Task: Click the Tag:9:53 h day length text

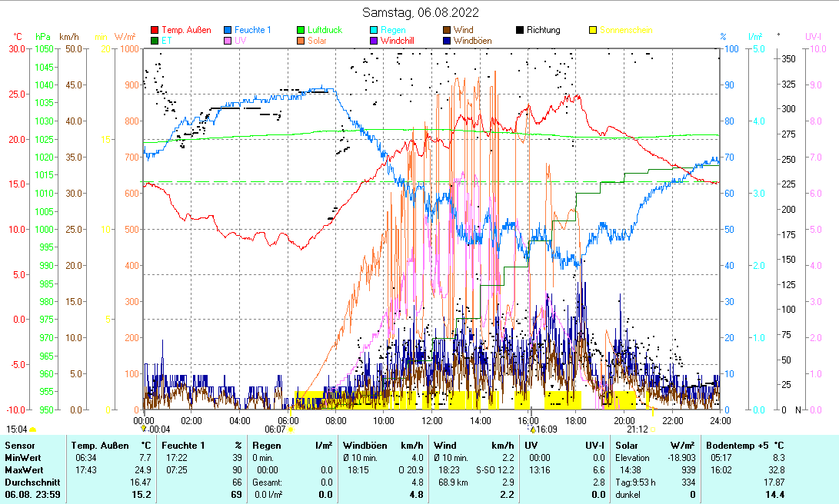Action: pyautogui.click(x=636, y=482)
